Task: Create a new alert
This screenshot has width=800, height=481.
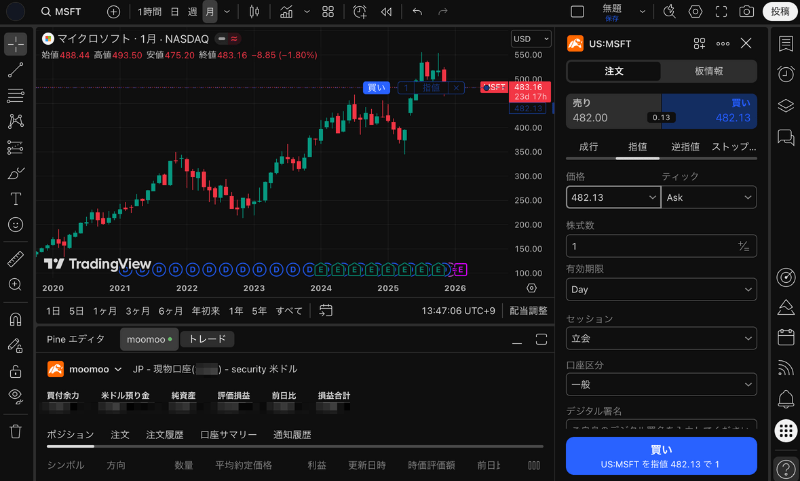Action: (x=360, y=12)
